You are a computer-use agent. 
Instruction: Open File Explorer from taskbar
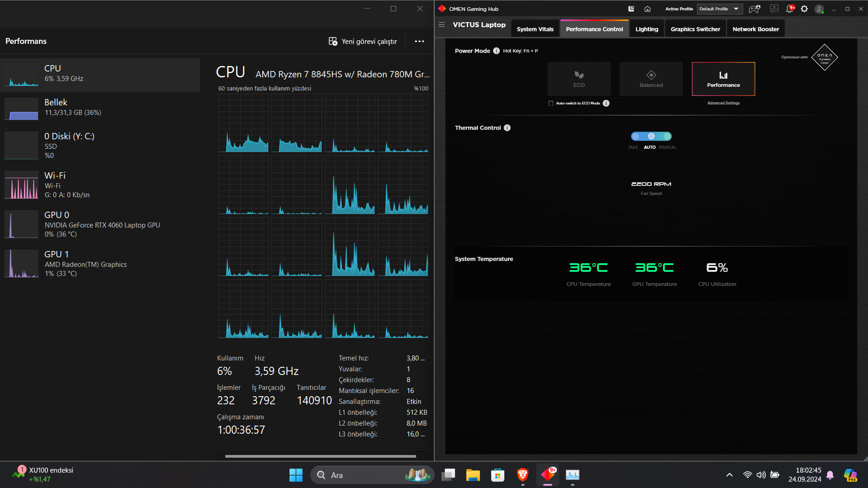[x=473, y=475]
